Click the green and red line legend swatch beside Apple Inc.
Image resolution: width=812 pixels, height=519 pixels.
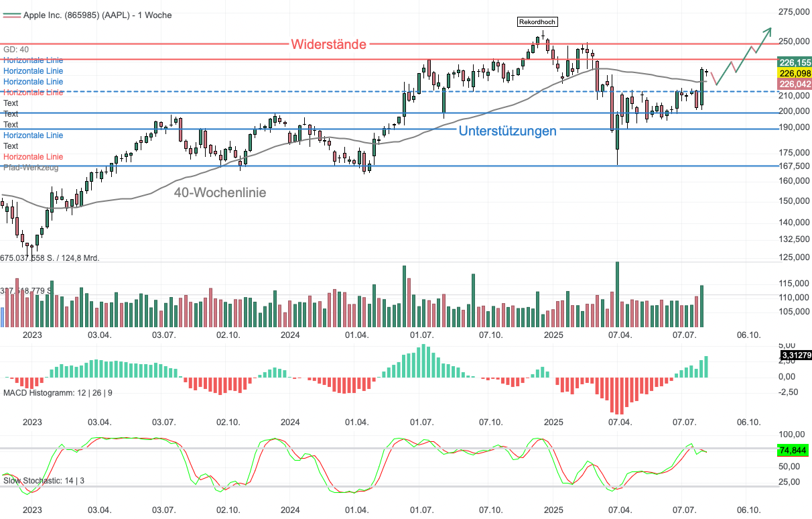pos(11,15)
